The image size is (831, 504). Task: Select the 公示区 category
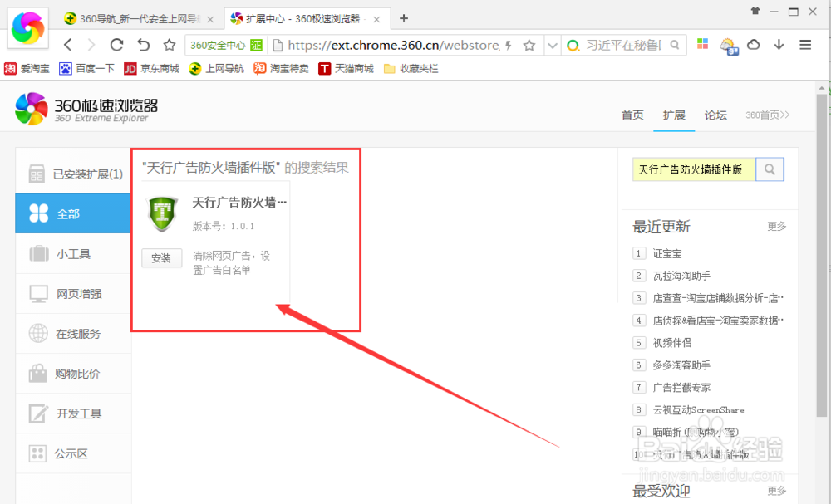(x=73, y=453)
